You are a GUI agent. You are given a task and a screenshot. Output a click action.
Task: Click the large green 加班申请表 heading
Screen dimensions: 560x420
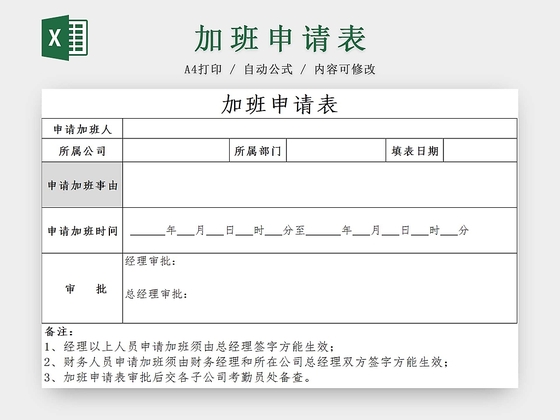tap(280, 38)
